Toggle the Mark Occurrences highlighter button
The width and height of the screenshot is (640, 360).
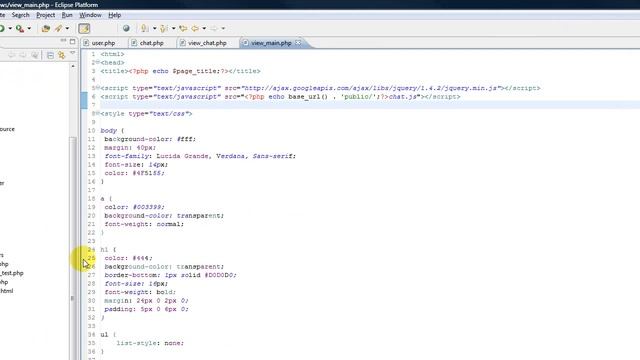[84, 29]
